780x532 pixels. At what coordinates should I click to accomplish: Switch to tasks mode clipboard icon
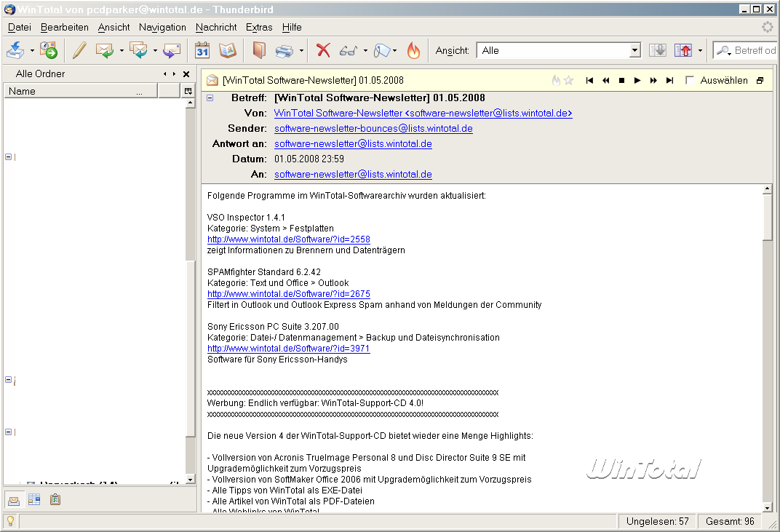55,499
